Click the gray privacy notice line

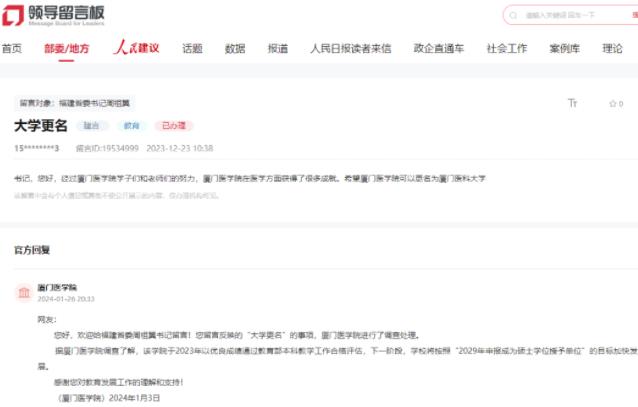(117, 196)
